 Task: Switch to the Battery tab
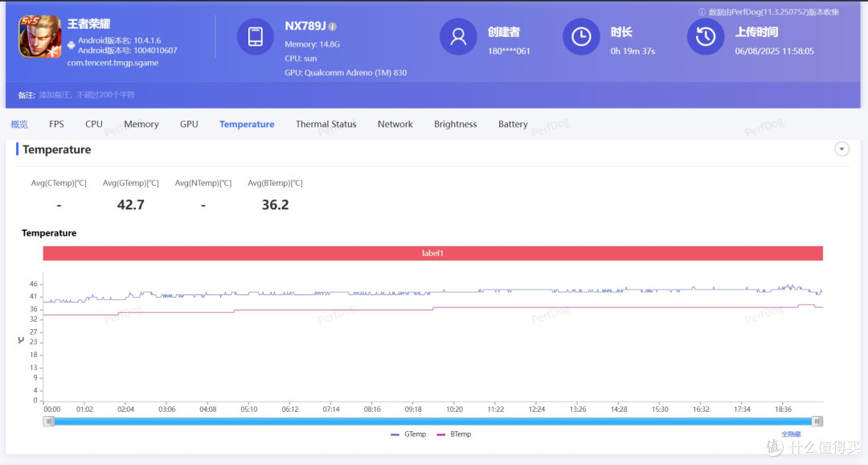513,124
